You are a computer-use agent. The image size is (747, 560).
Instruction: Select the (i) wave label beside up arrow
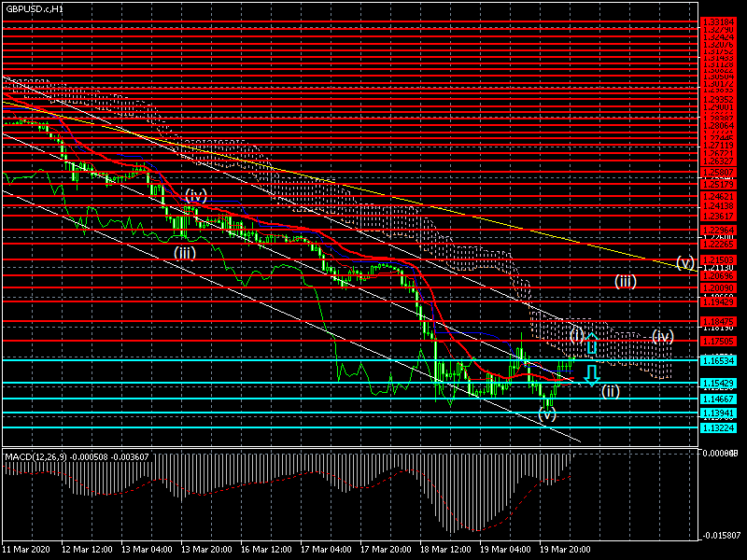tap(576, 335)
